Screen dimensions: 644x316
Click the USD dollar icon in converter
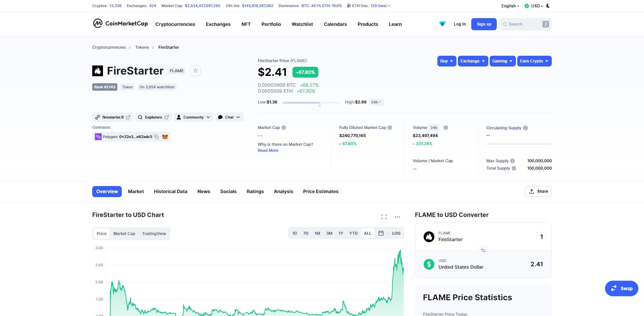[429, 264]
